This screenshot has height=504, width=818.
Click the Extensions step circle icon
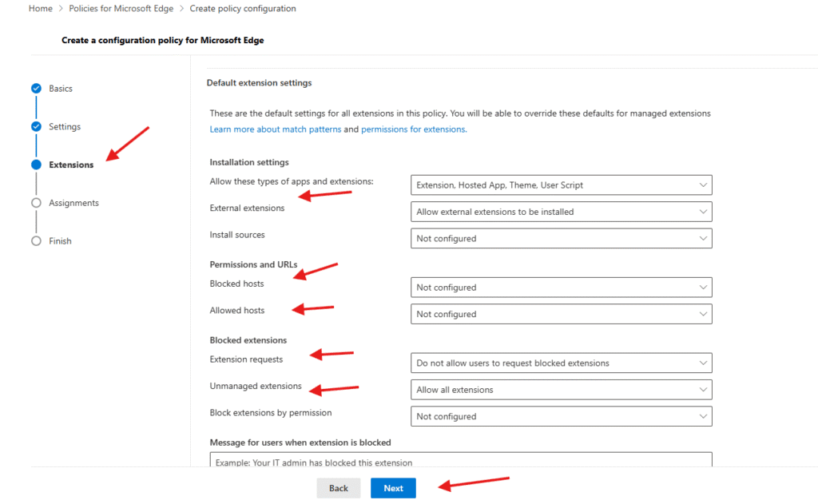[x=36, y=165]
